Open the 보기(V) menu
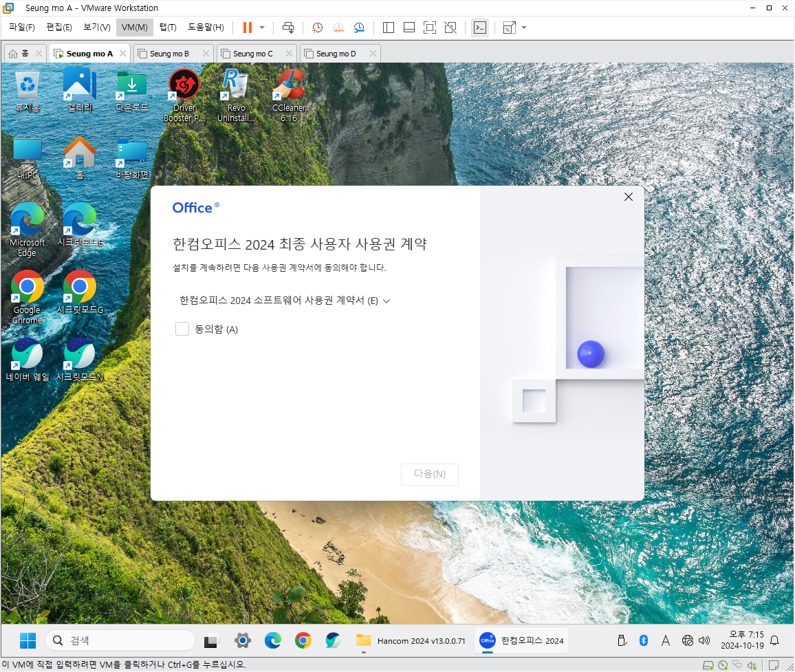The image size is (795, 672). tap(96, 28)
